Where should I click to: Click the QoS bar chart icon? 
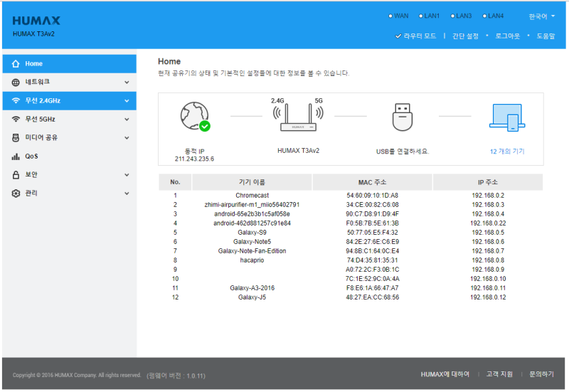click(16, 157)
